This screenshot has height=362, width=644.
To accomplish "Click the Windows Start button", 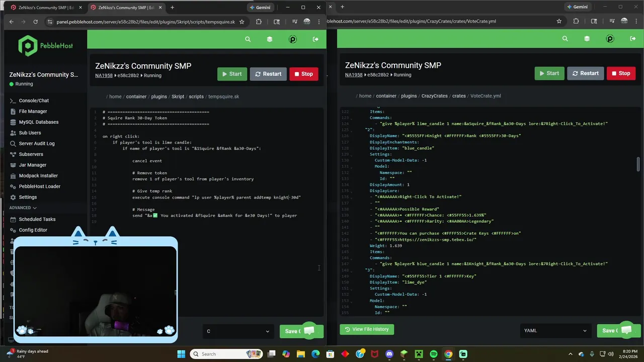I will 181,354.
